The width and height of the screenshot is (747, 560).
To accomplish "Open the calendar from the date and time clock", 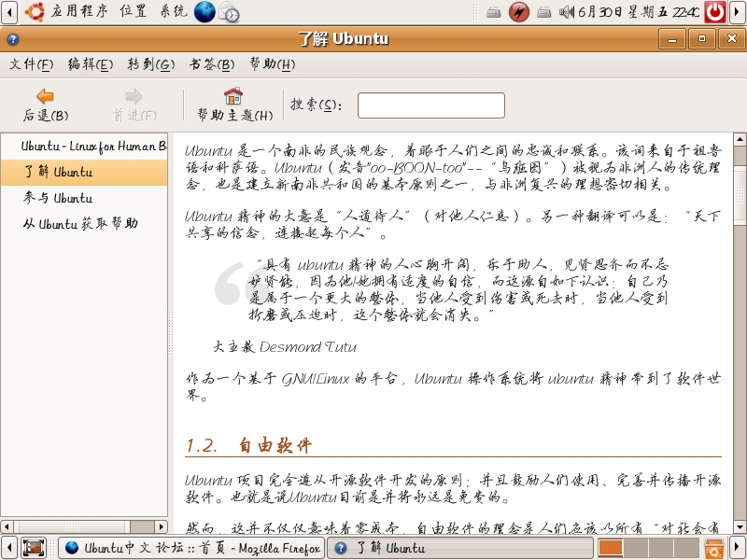I will pyautogui.click(x=639, y=12).
